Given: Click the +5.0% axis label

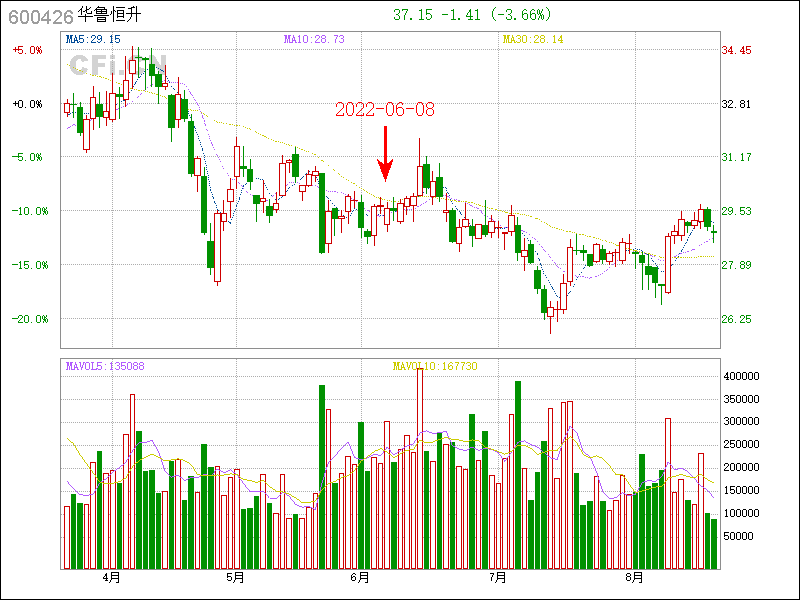Looking at the screenshot, I should [x=28, y=50].
